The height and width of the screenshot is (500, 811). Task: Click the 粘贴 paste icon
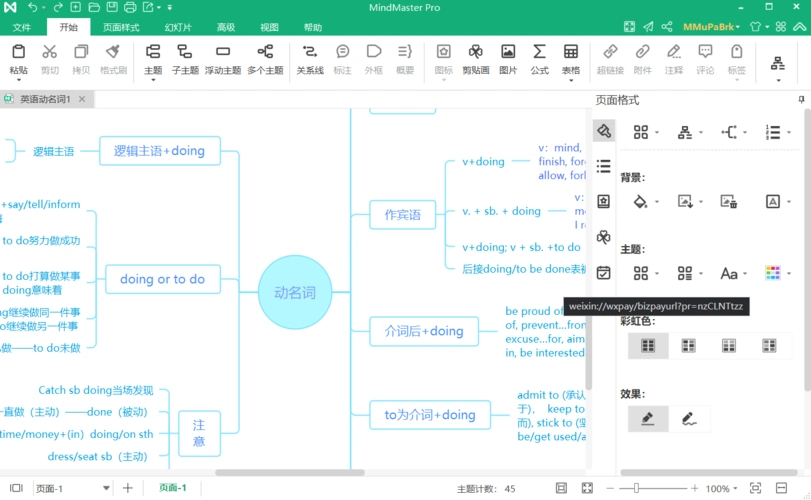click(x=18, y=52)
